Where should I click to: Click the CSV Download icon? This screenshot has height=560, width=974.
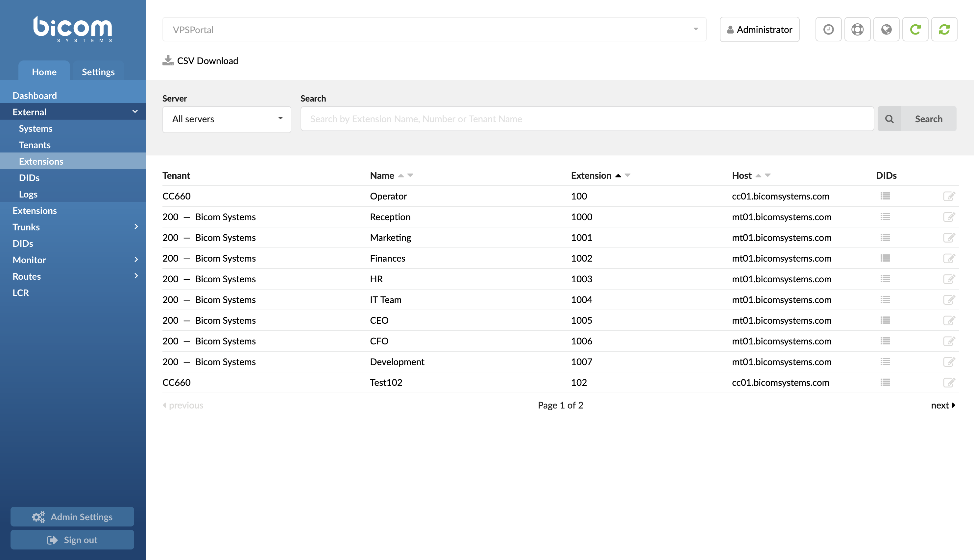pos(168,60)
